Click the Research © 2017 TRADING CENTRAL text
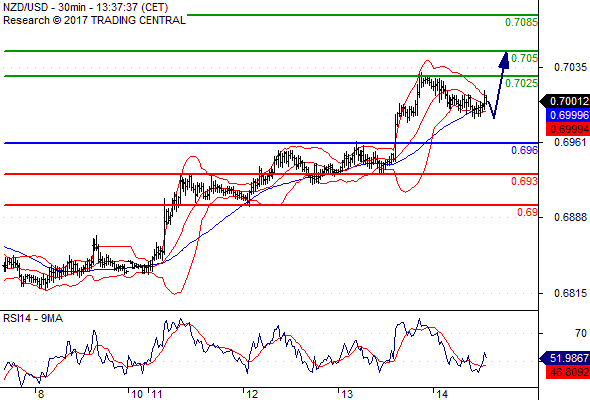 tap(94, 20)
